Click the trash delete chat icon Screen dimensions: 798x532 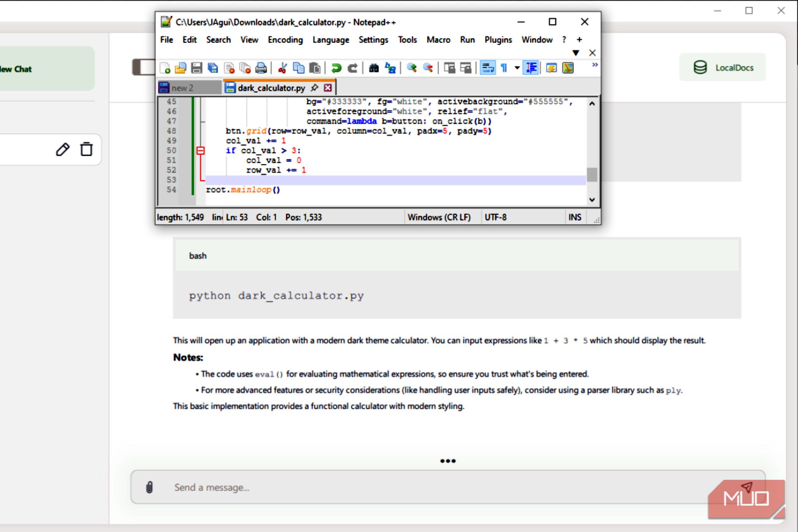[87, 149]
